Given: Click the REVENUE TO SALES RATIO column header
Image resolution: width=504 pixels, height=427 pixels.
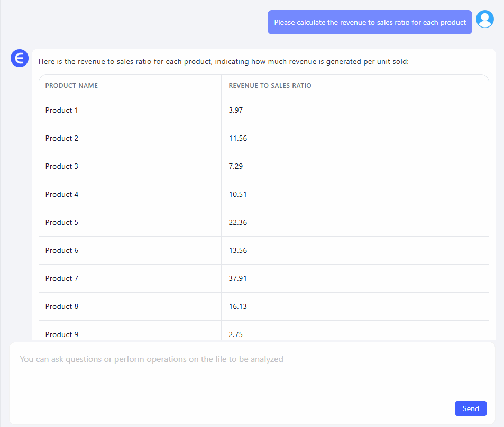Looking at the screenshot, I should point(270,86).
